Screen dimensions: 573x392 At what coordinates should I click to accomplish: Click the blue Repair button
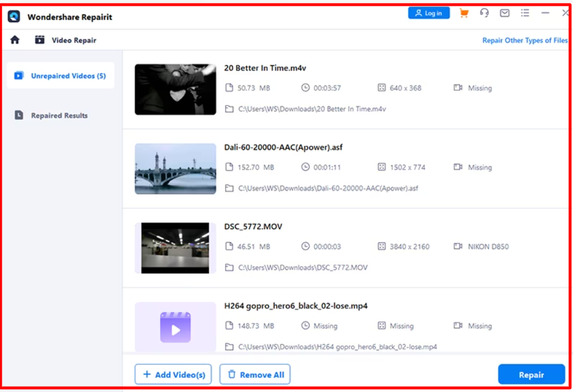(x=532, y=375)
